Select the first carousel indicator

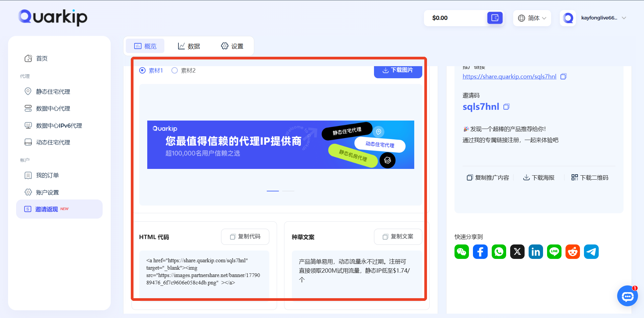click(273, 191)
